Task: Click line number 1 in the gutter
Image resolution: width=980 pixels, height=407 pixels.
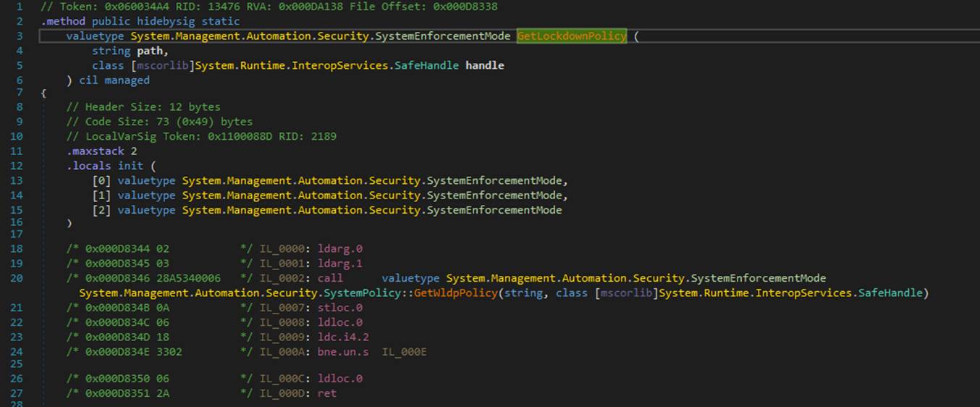Action: 20,7
